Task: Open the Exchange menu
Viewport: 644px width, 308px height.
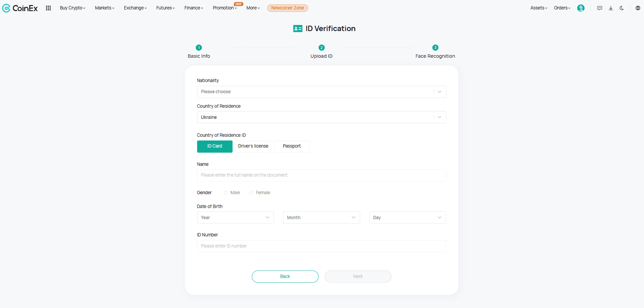Action: pyautogui.click(x=135, y=8)
